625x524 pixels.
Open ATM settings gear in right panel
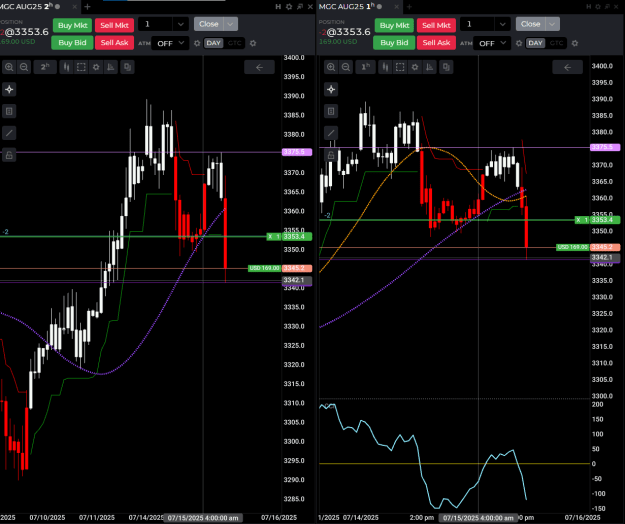(519, 43)
